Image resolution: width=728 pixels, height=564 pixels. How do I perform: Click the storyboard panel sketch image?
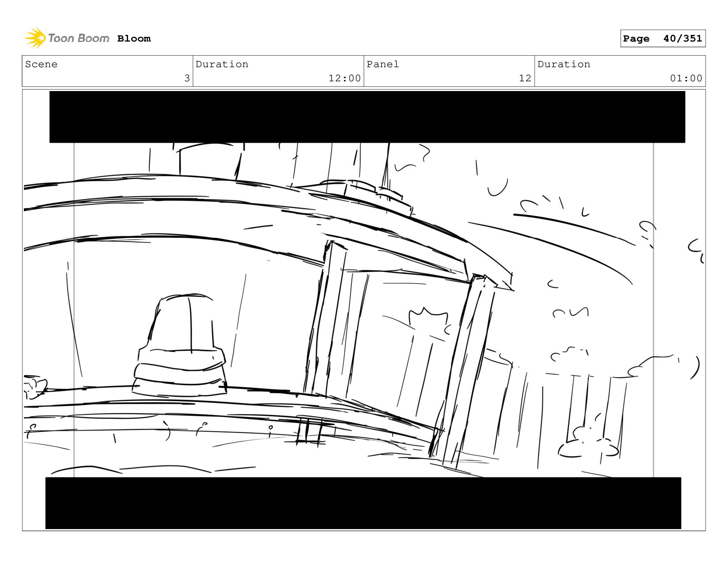[364, 310]
